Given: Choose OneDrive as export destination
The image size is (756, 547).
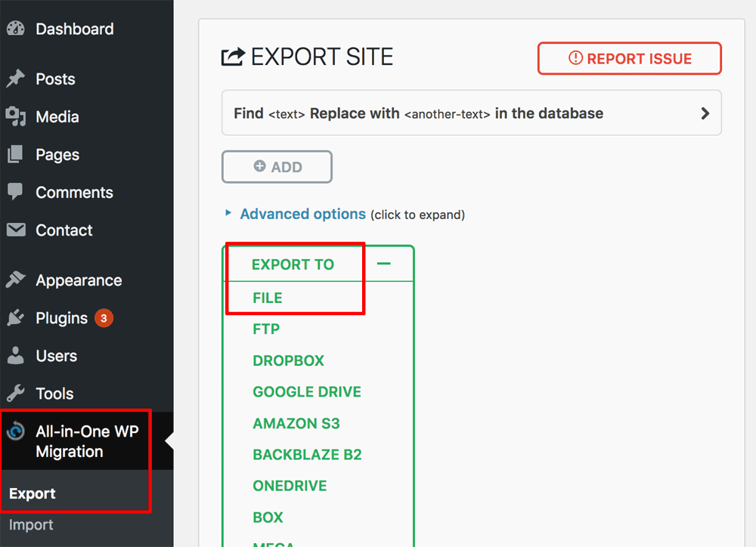Looking at the screenshot, I should (x=290, y=486).
